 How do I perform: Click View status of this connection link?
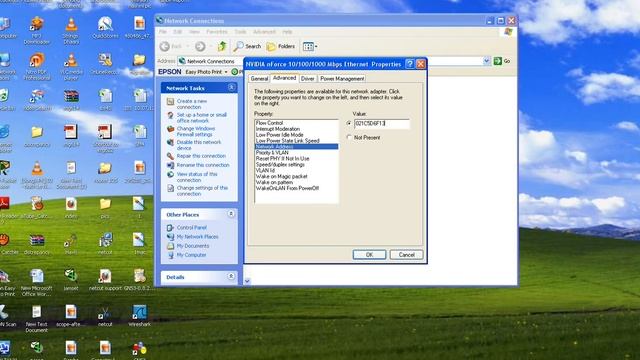point(197,177)
